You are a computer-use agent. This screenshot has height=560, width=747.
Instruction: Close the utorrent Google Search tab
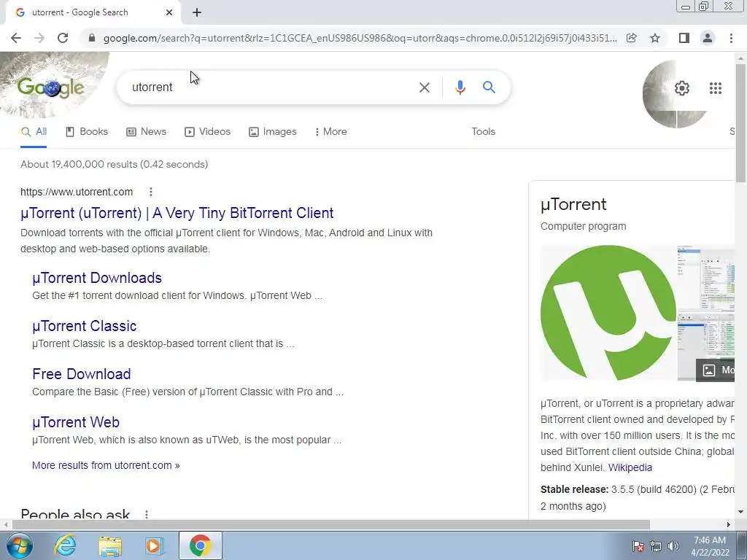[169, 12]
